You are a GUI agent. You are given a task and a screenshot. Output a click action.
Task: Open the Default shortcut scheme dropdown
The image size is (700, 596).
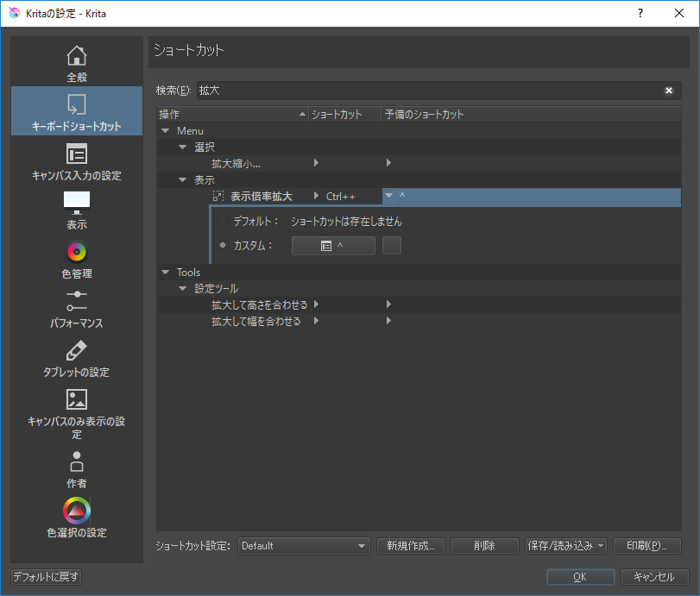point(304,546)
